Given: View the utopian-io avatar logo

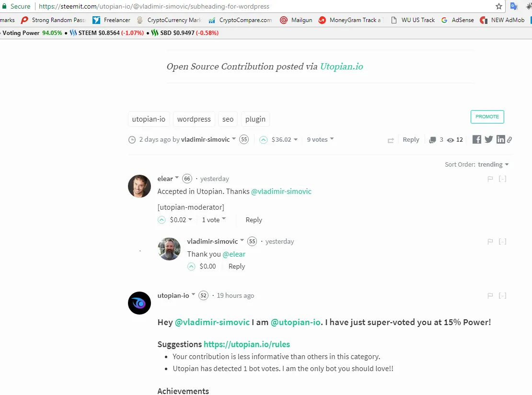Looking at the screenshot, I should pos(139,303).
